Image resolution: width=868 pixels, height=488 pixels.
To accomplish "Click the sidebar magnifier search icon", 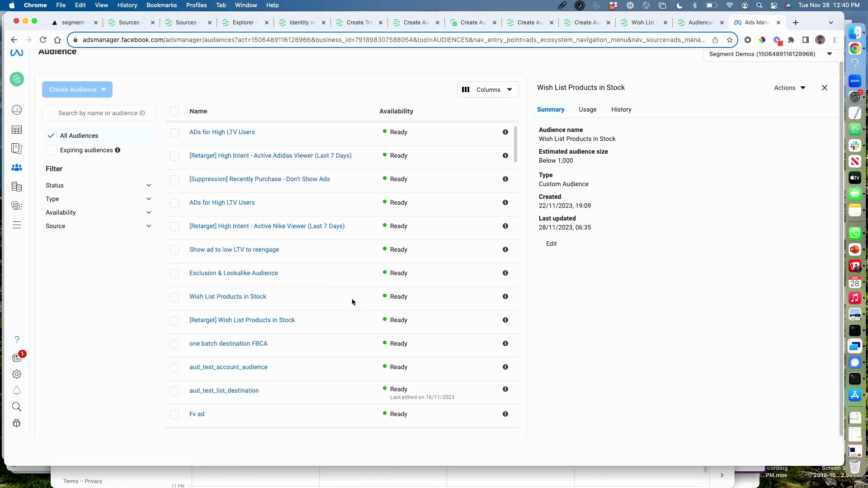I will pos(17,407).
